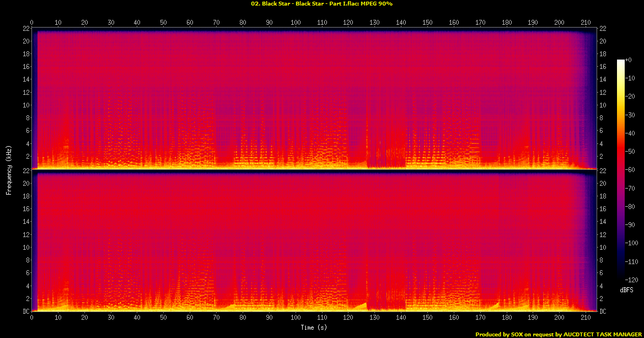Screen dimensions: 644x338
Task: Click the '-30' value on the dBFS scale
Action: [630, 115]
